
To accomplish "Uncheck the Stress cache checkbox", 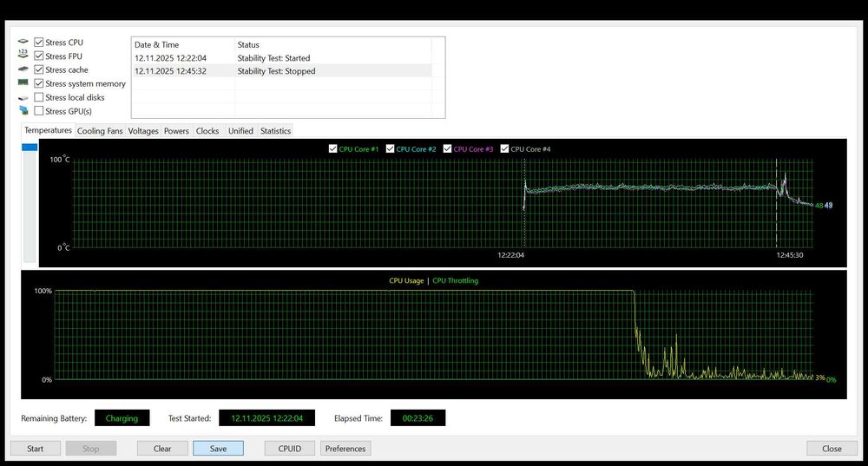I will click(39, 69).
